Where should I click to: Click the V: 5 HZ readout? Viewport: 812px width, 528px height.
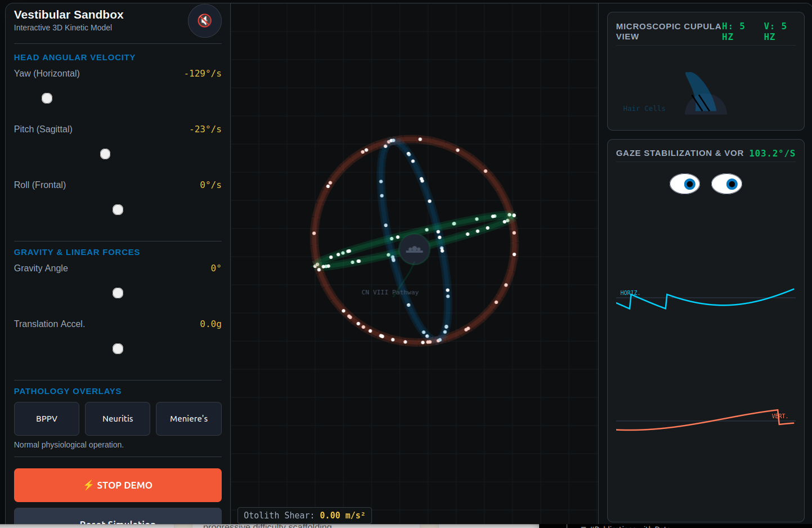pos(775,32)
